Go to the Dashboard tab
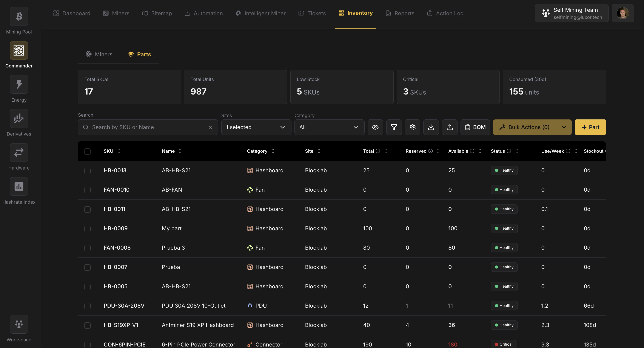Screen dimensions: 644x348 click(72, 13)
